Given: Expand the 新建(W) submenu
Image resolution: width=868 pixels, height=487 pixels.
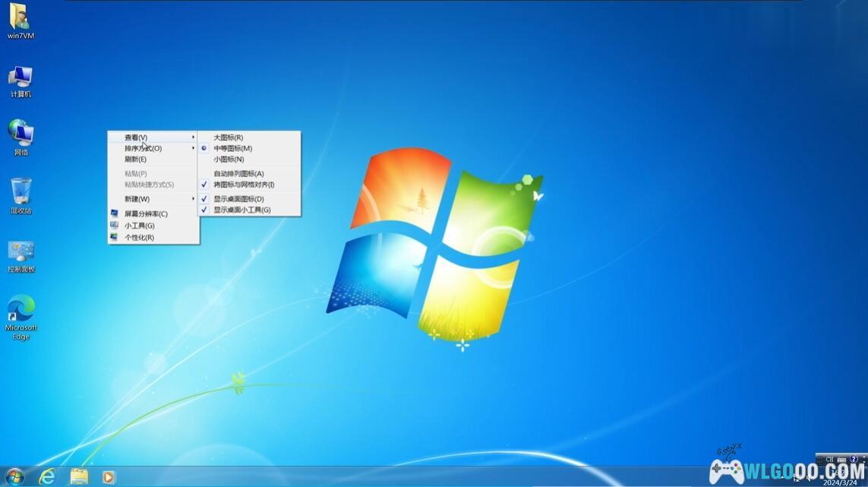Looking at the screenshot, I should point(137,199).
